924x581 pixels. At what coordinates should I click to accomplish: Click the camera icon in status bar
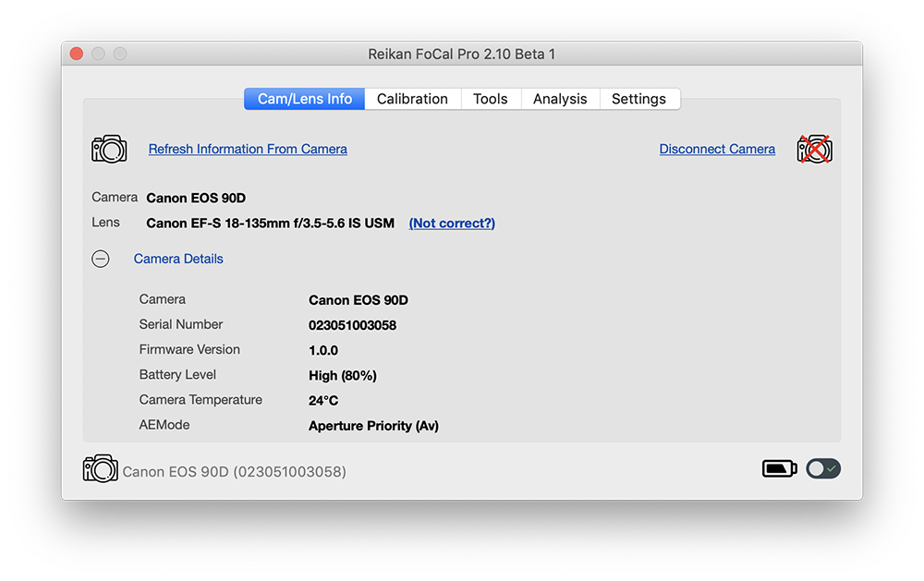[x=100, y=468]
